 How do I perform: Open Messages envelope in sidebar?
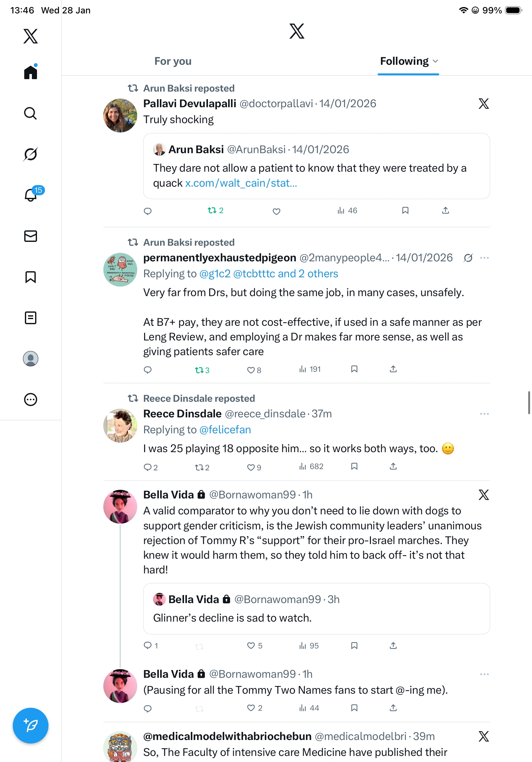point(31,236)
